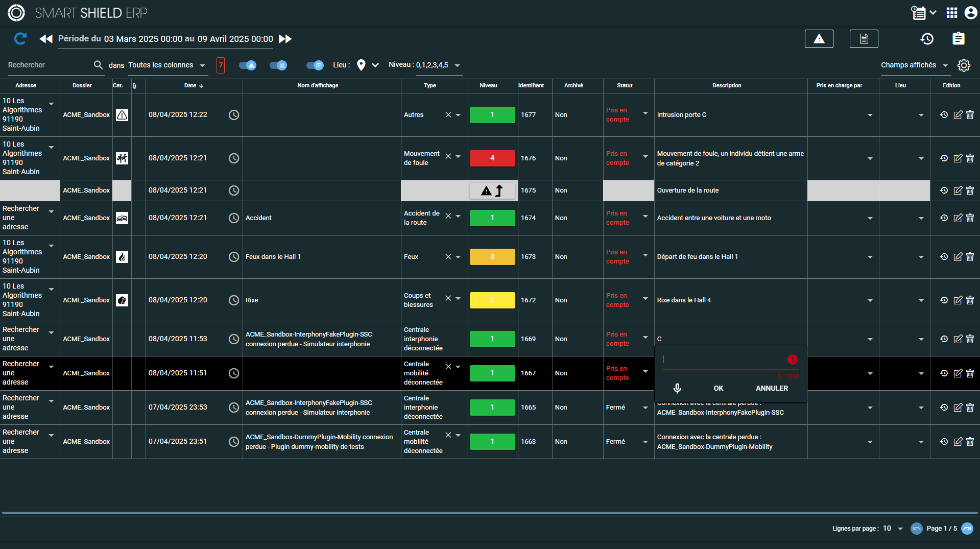Click the blue refresh icon
Image resolution: width=980 pixels, height=549 pixels.
[x=20, y=39]
